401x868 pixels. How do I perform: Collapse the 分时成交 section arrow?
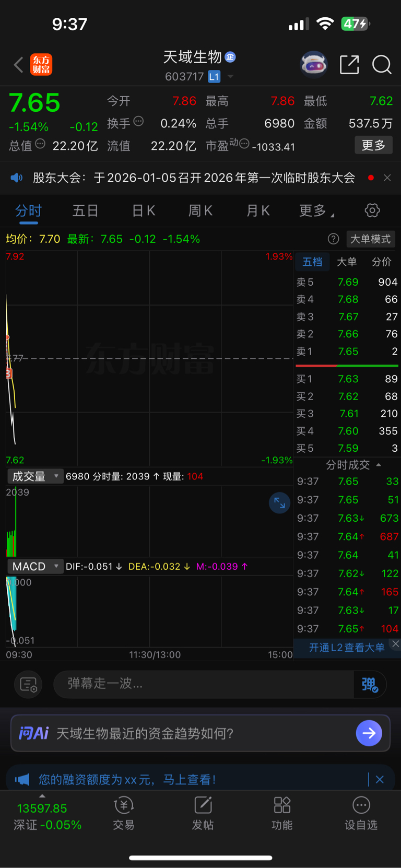379,465
